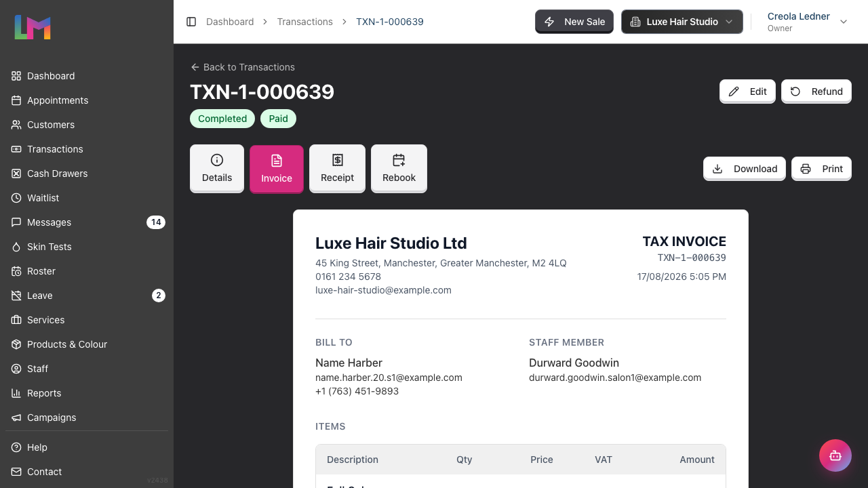This screenshot has height=488, width=868.
Task: Click the Services briefcase icon
Action: pos(16,320)
